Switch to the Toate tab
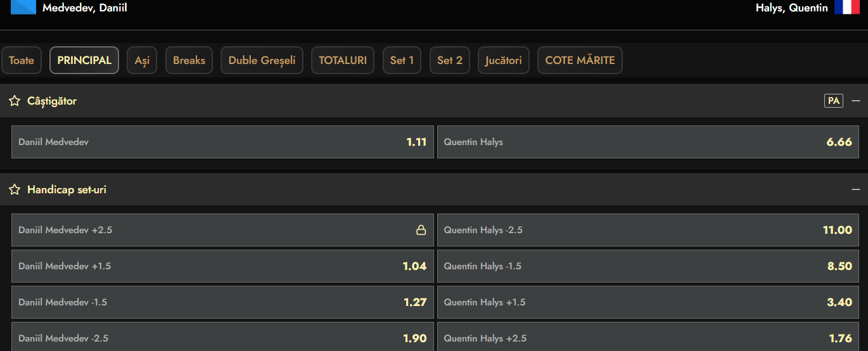Image resolution: width=868 pixels, height=351 pixels. tap(22, 61)
